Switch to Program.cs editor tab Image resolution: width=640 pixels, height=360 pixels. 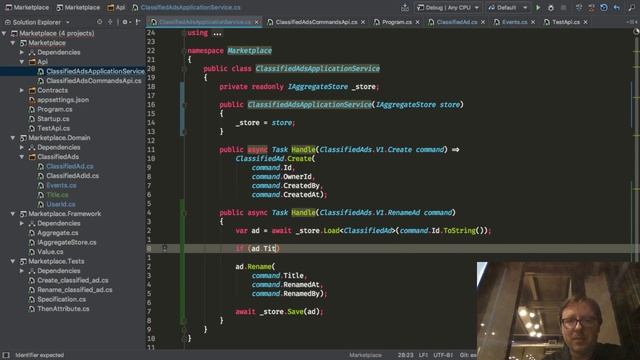(x=396, y=22)
